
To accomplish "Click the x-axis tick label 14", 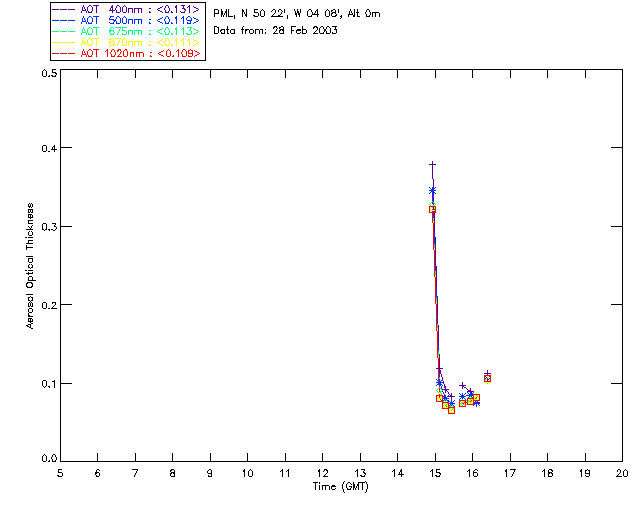I will tap(398, 473).
